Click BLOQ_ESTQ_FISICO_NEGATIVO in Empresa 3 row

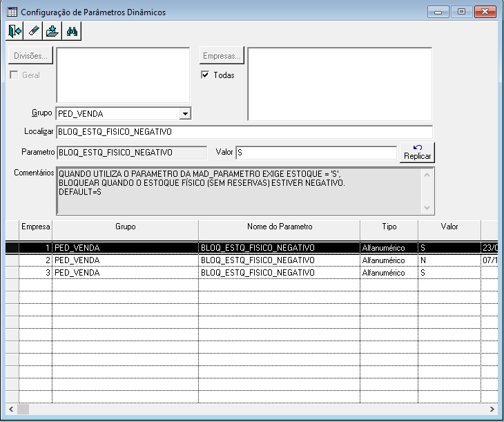click(258, 273)
